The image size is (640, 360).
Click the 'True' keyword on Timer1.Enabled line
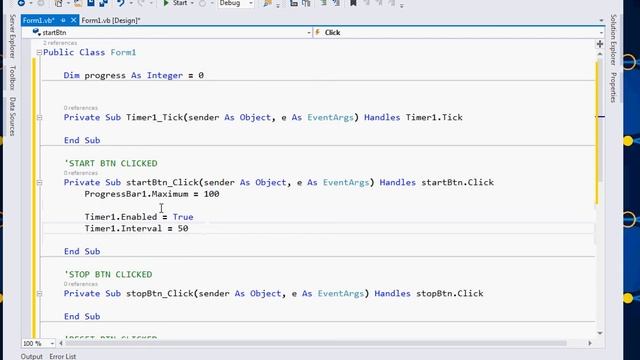pos(183,217)
